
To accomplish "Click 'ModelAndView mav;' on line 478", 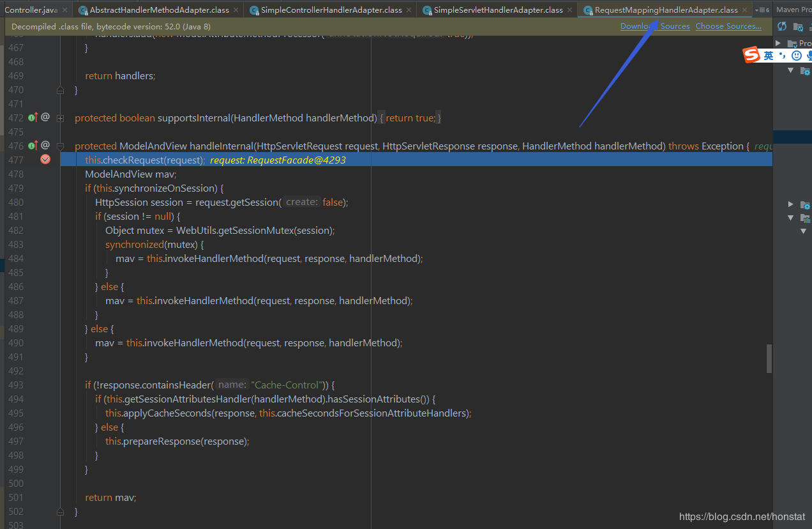I will click(x=130, y=174).
